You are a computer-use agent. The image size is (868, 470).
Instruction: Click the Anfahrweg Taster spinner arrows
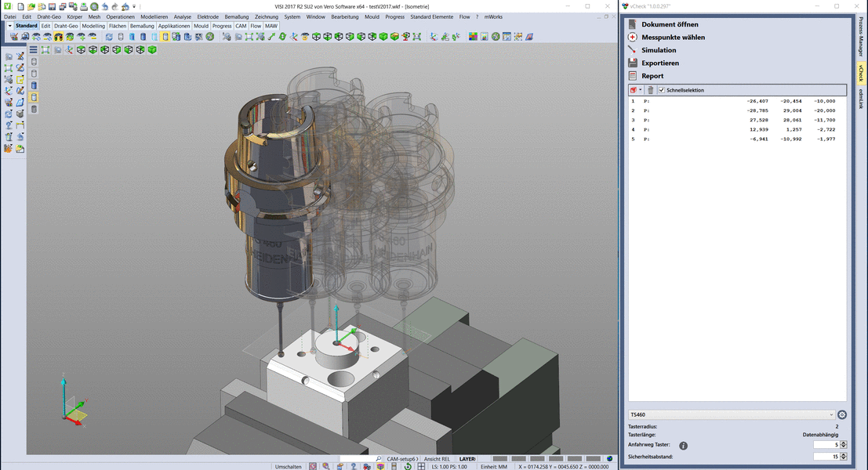coord(844,445)
